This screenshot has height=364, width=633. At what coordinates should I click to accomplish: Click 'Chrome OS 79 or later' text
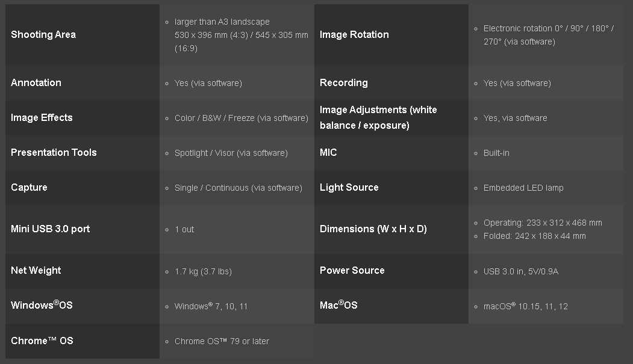pos(222,341)
